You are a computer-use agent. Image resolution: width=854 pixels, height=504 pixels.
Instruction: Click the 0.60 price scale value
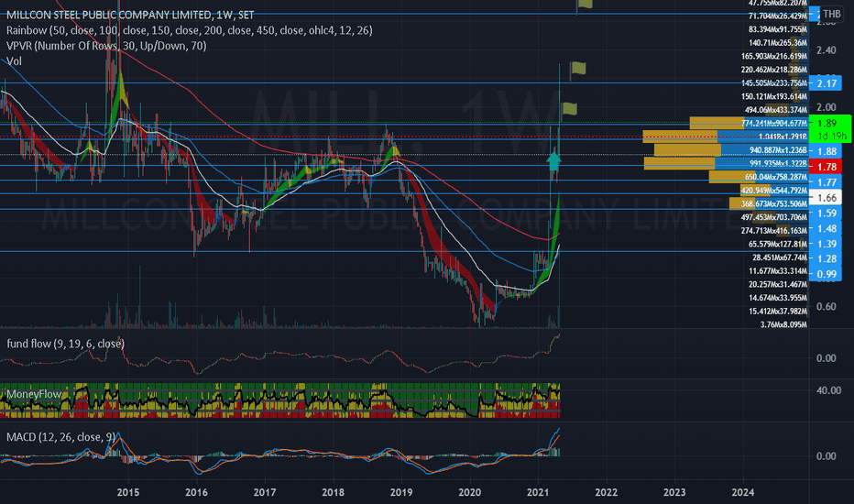827,306
